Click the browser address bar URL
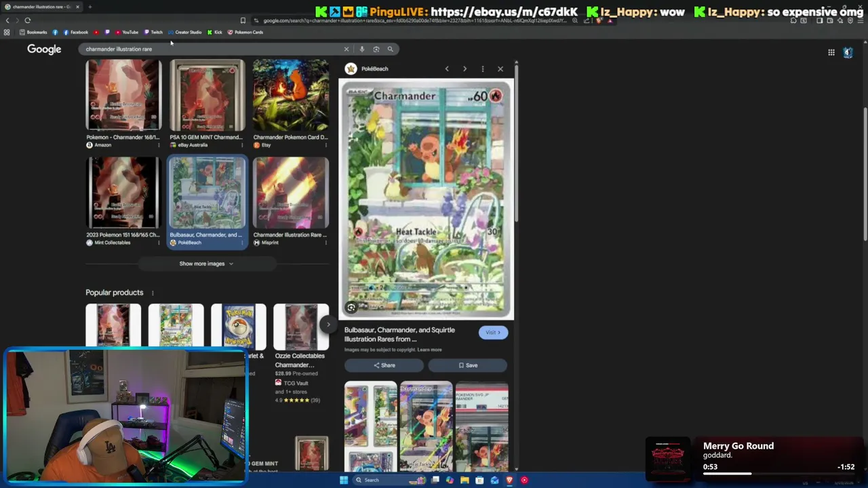Viewport: 868px width, 488px height. [x=414, y=20]
